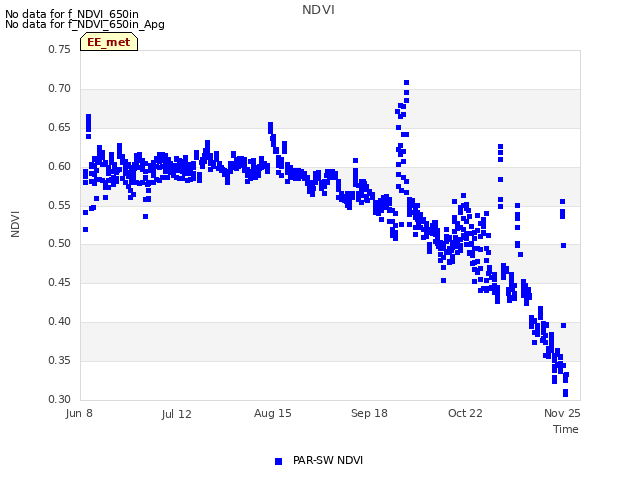Click the 0.65 y-axis tick label
Screen dimensions: 640x480
coord(60,127)
